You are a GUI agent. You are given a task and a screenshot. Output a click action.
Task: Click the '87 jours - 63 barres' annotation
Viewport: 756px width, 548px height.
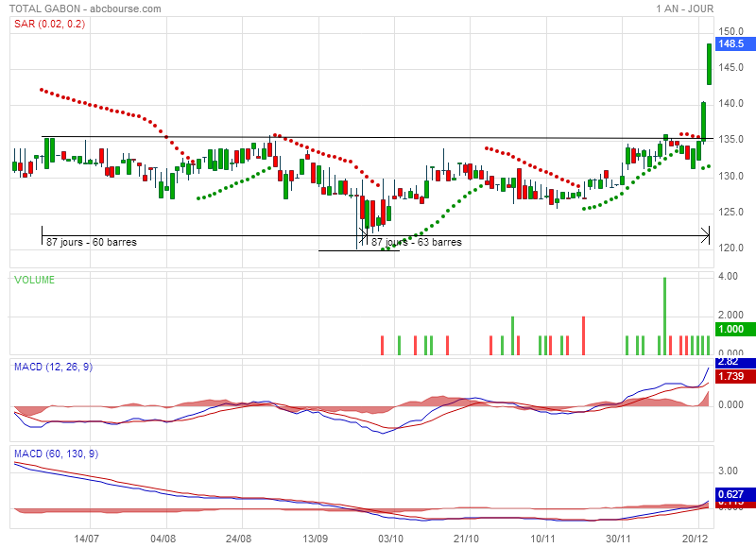coord(417,242)
